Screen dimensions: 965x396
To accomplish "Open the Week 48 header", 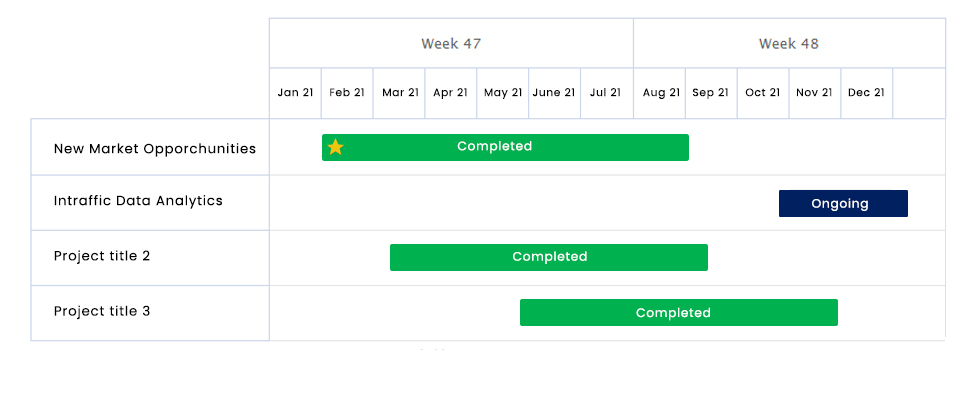I will pos(790,43).
